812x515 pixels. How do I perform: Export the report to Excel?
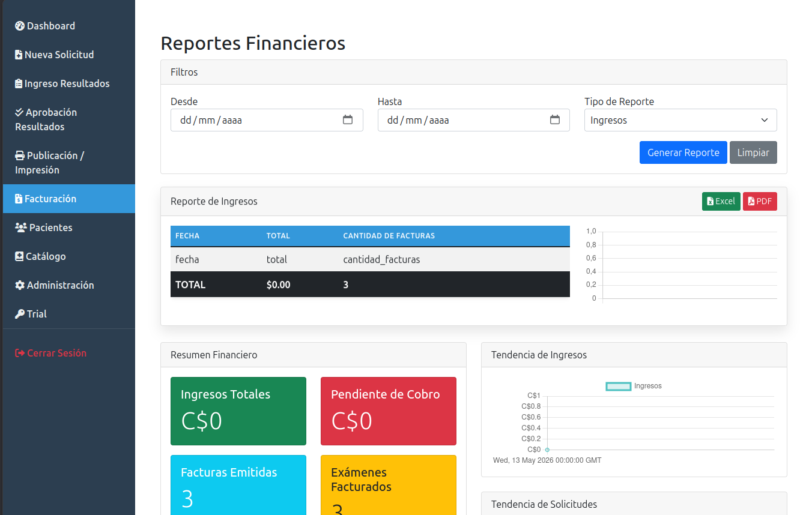(x=721, y=202)
